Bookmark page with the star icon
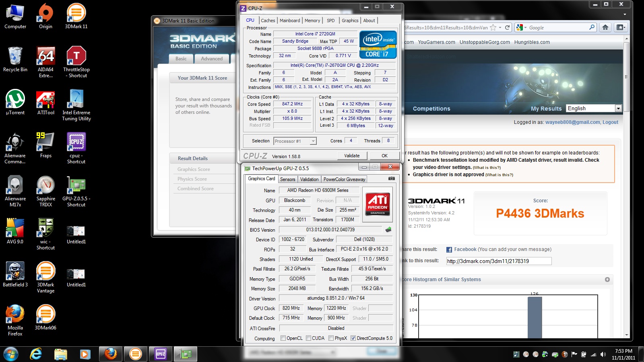Viewport: 644px width, 362px height. (x=493, y=27)
